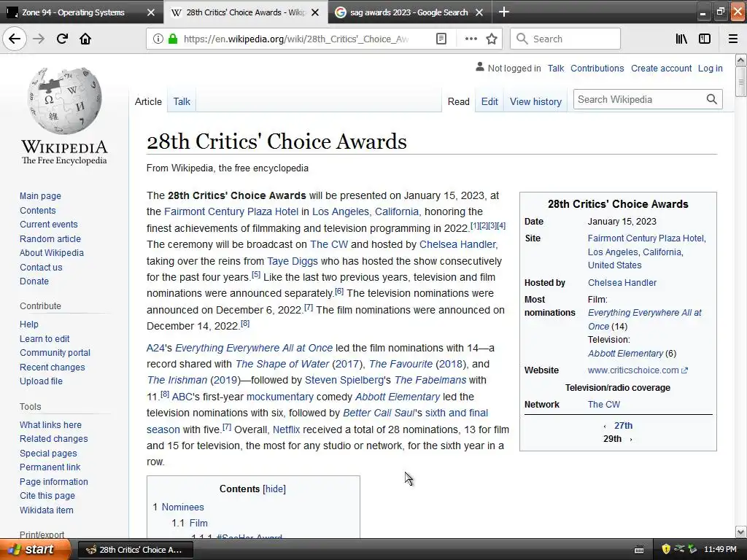Screen dimensions: 747x560
Task: Go to next 29th ceremony arrow
Action: point(631,439)
